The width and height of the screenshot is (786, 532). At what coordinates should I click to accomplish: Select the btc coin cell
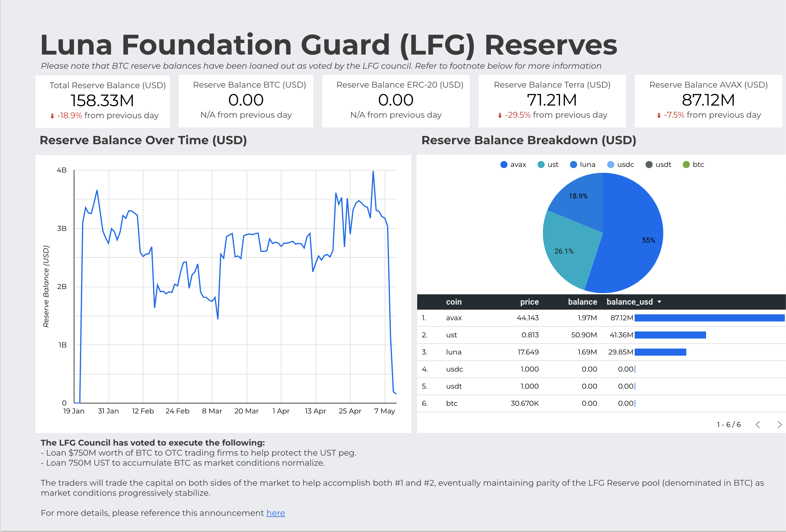[x=451, y=403]
